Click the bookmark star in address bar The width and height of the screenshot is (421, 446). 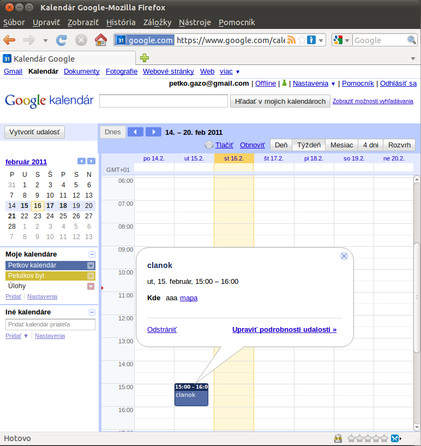coord(301,40)
